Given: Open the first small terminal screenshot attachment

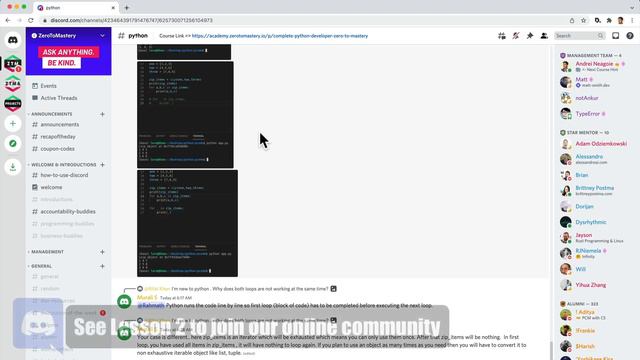Looking at the screenshot, I should click(x=184, y=52).
